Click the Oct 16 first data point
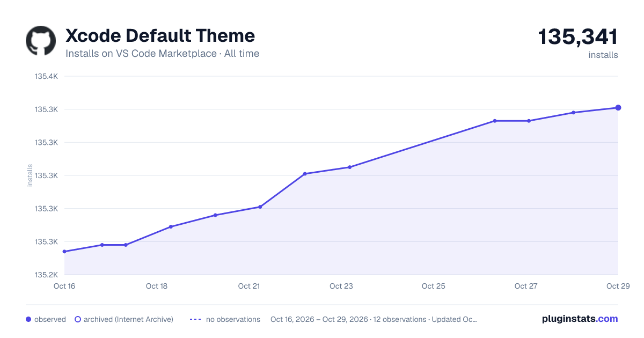 [x=64, y=252]
